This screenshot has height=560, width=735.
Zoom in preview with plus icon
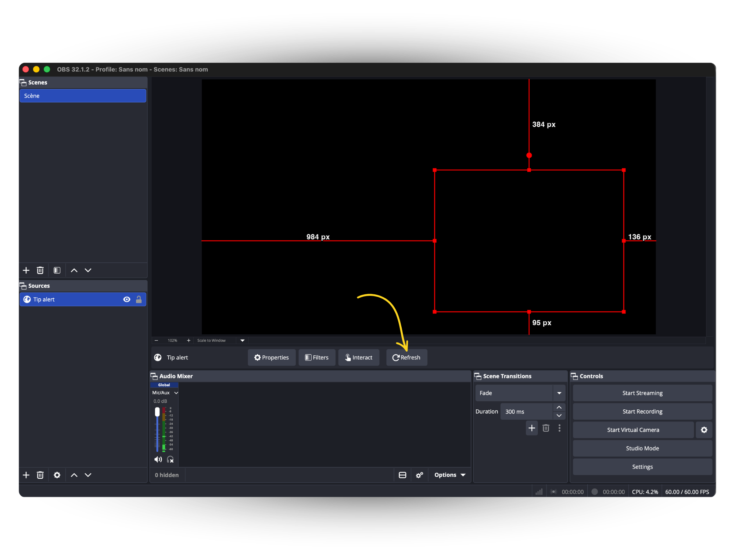[x=189, y=341]
